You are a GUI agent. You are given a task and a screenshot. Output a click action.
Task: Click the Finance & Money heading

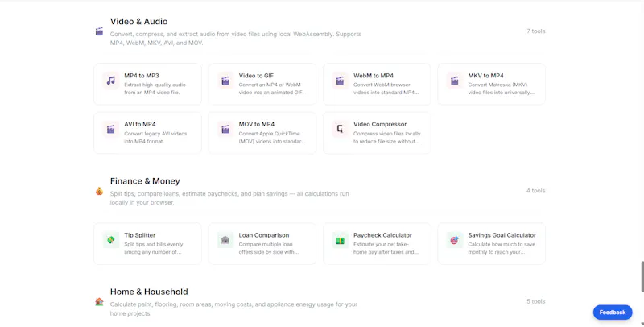(x=145, y=181)
